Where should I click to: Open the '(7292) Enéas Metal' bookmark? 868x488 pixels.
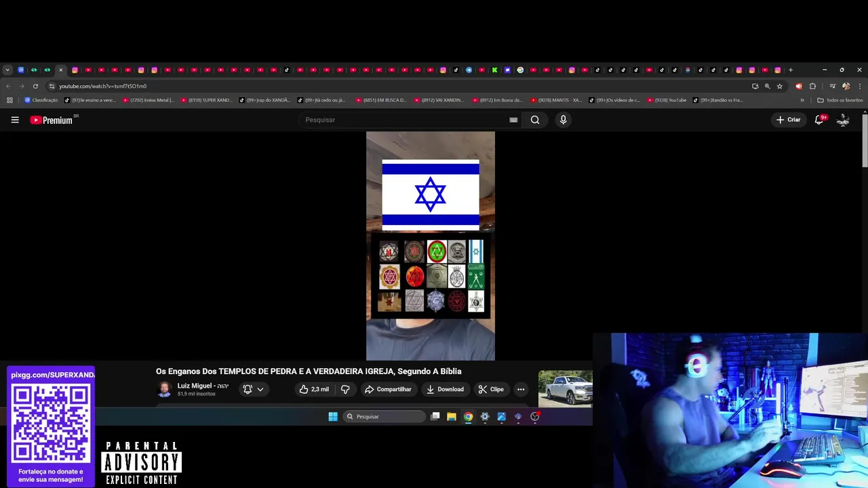pos(149,100)
